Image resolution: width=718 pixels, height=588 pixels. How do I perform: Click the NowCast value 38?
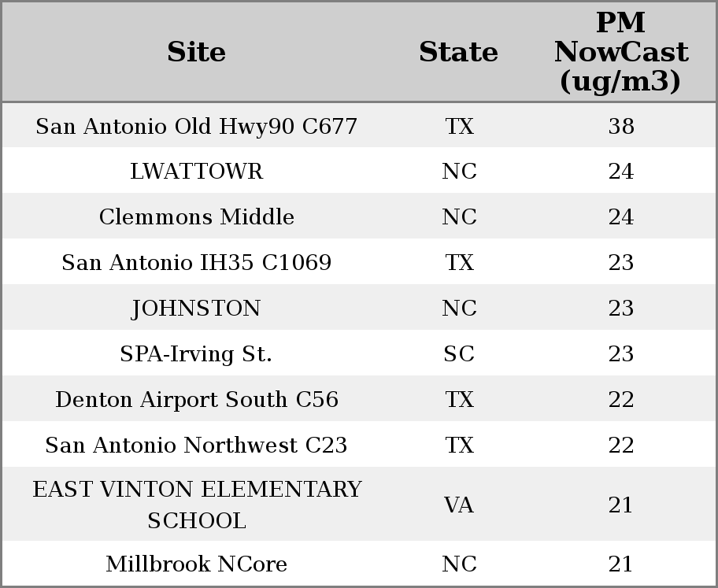(620, 127)
